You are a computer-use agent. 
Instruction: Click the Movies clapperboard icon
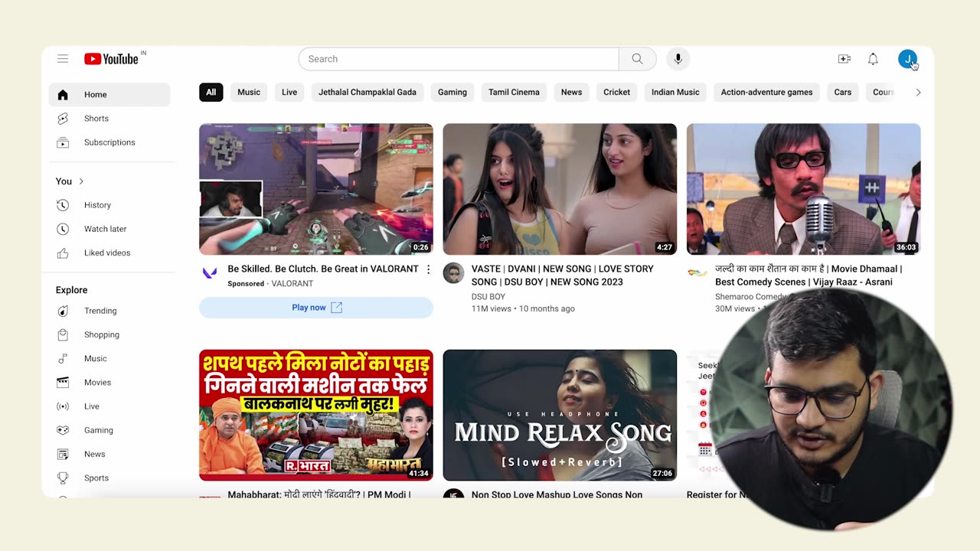[x=63, y=382]
